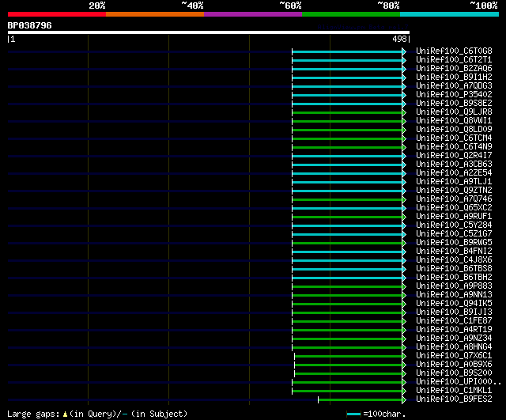Screen dimensions: 506x420
Task: Select the UniRef100_C5Y284 label
Action: pyautogui.click(x=454, y=225)
